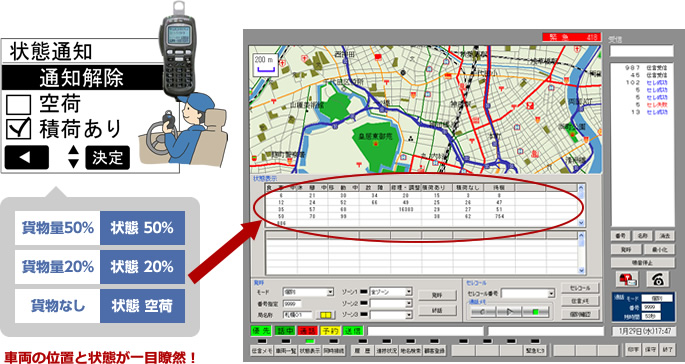
Task: Open the モード dropdown
Action: tap(308, 292)
